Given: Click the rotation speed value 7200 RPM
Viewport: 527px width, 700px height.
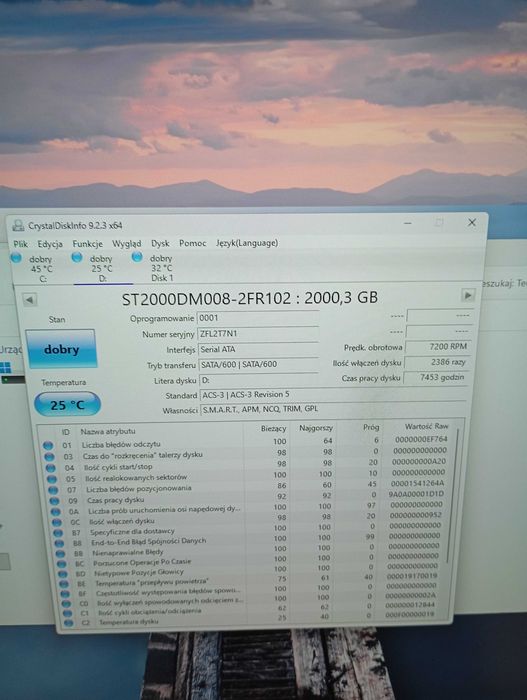Looking at the screenshot, I should click(x=437, y=346).
